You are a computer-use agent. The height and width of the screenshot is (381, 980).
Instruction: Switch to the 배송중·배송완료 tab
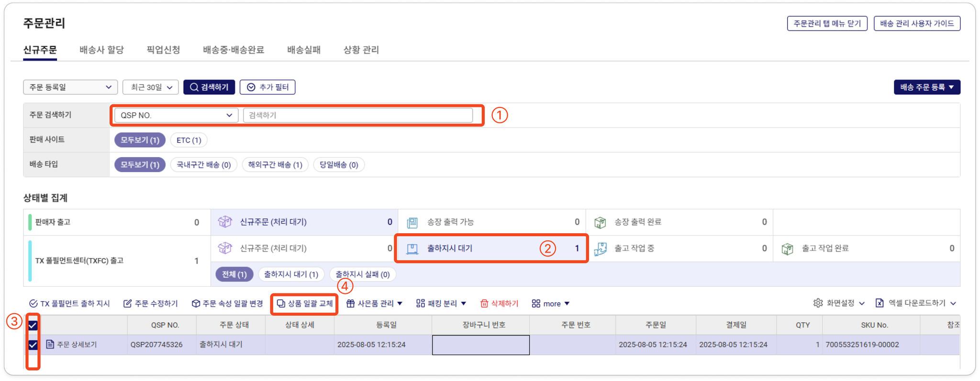point(234,50)
